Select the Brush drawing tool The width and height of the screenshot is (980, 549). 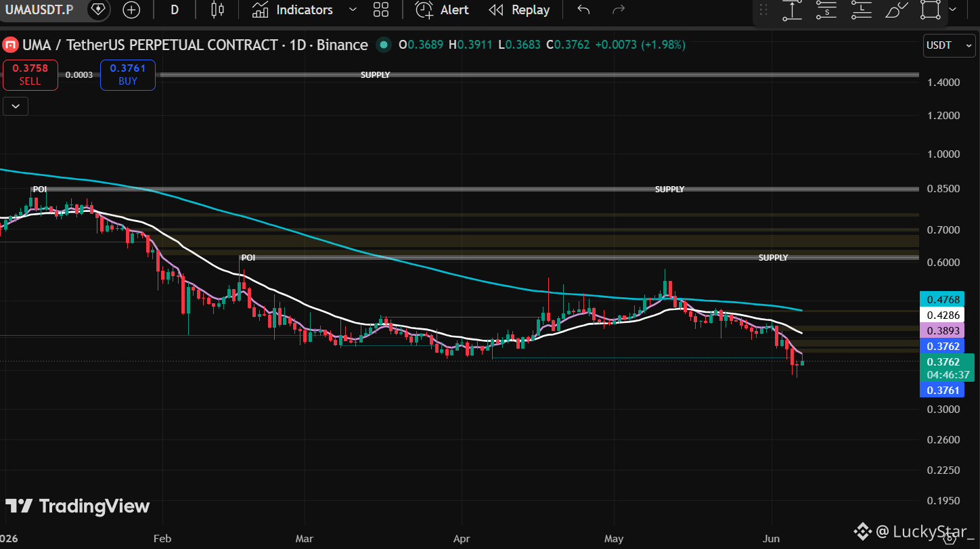pos(897,9)
